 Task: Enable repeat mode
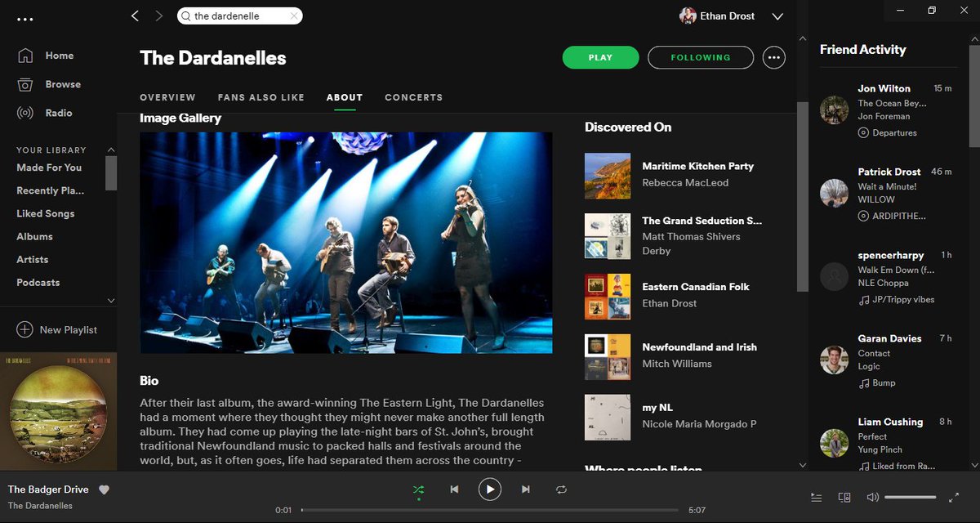[561, 489]
